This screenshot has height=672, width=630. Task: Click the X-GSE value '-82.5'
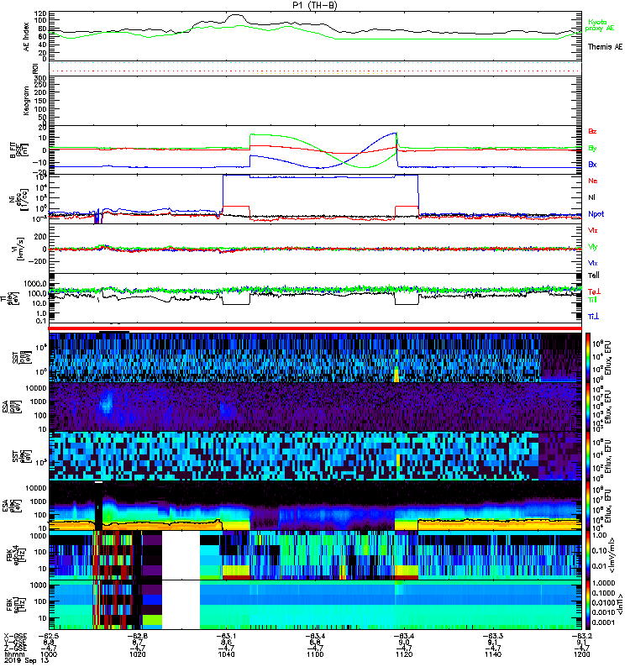click(49, 636)
